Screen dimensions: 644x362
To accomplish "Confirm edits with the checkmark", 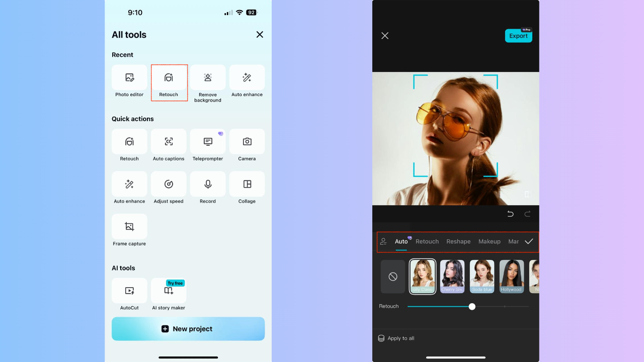I will click(x=529, y=241).
